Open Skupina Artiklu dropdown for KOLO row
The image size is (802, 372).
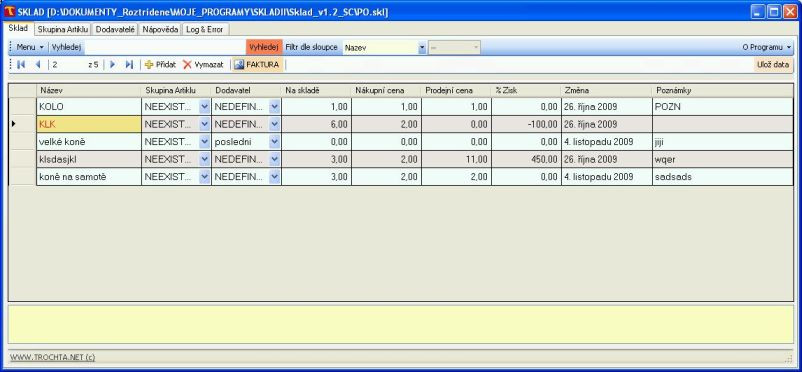(205, 107)
